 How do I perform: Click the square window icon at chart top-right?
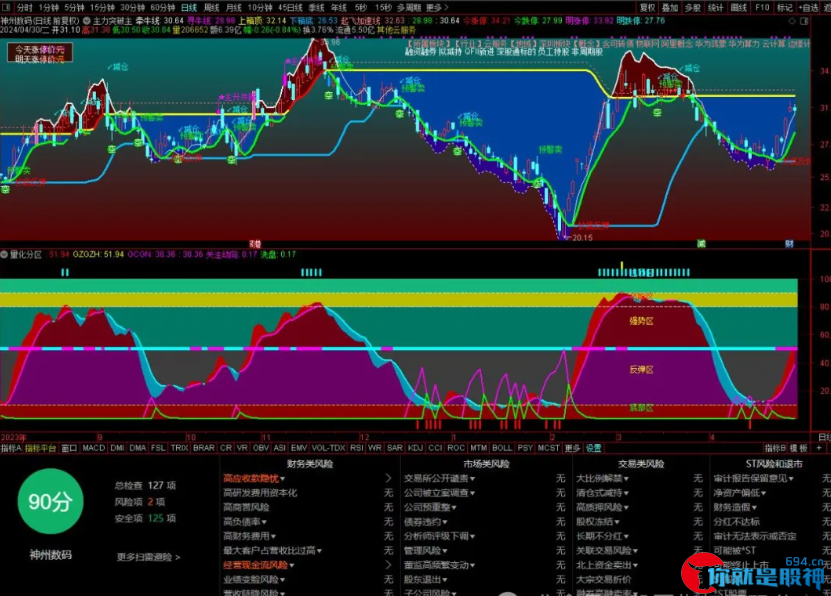tap(804, 21)
